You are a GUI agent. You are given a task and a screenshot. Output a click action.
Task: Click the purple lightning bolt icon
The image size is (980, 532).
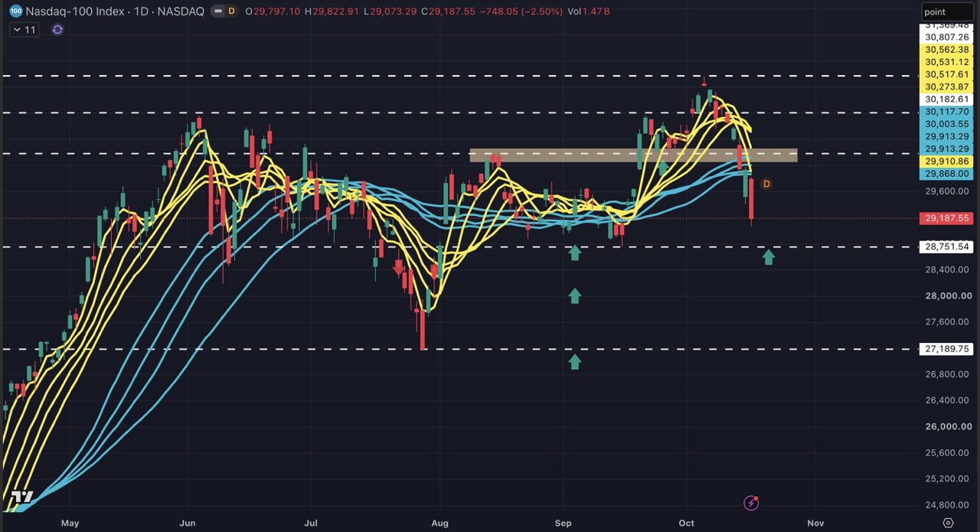[752, 503]
